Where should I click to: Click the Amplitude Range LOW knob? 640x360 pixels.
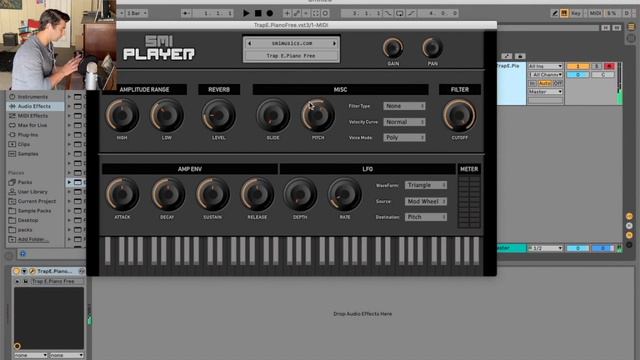pos(167,116)
